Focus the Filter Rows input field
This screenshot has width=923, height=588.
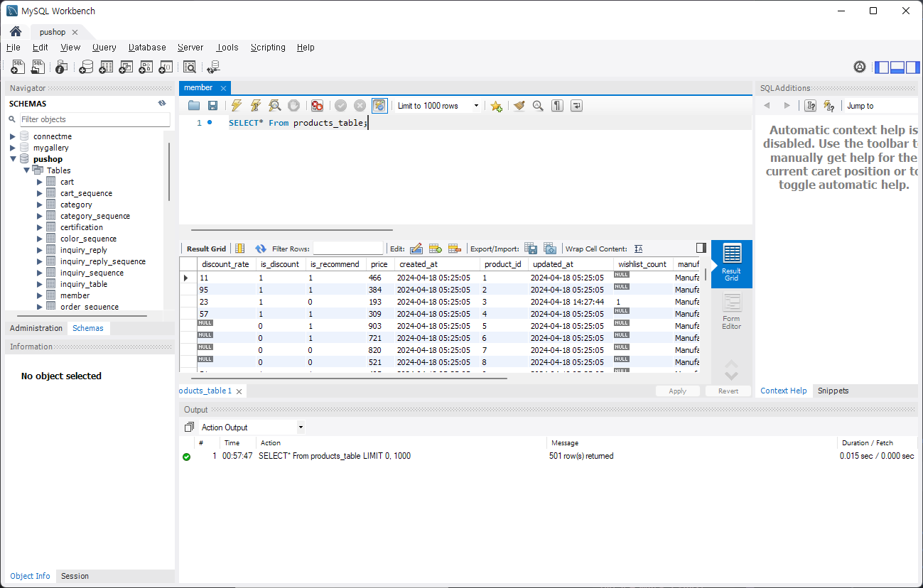click(x=348, y=249)
